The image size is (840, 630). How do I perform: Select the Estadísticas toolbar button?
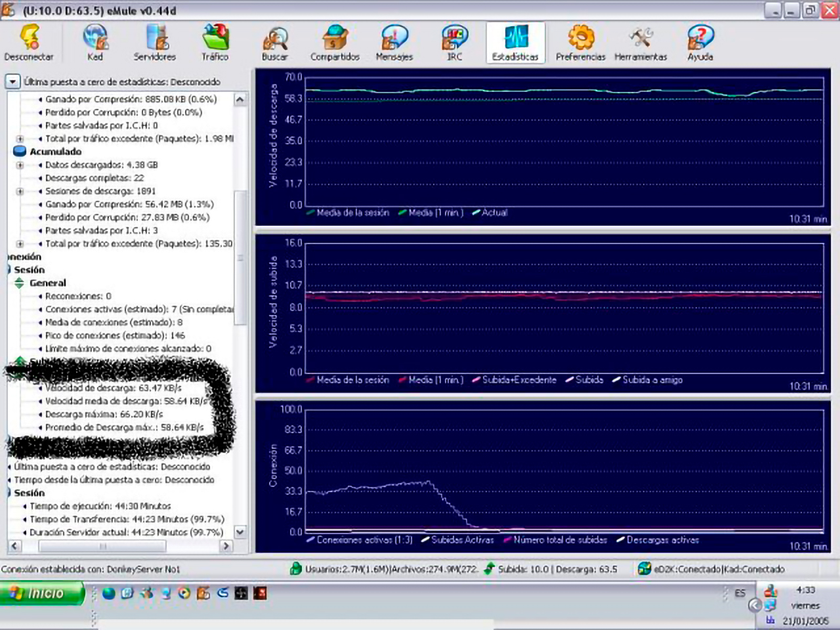click(515, 43)
